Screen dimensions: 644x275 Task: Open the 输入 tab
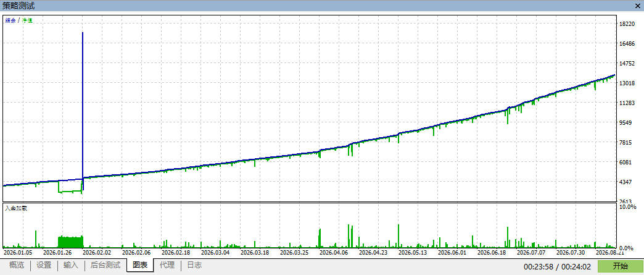[x=71, y=266]
